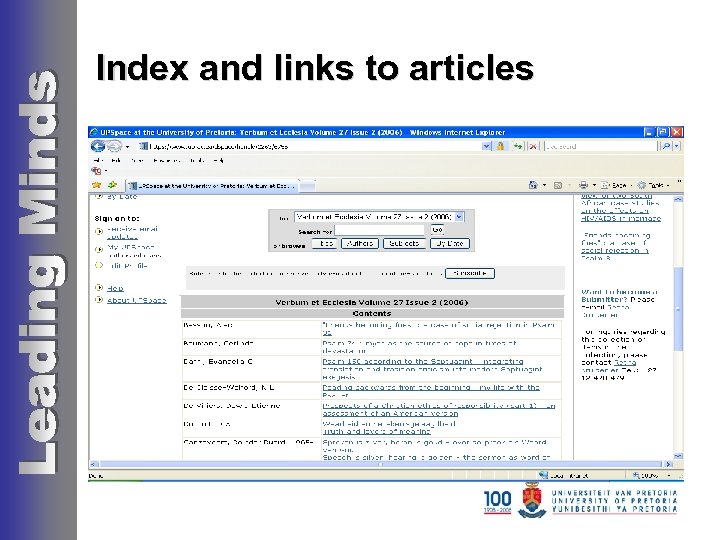Open the Tools menu in menu bar
Screen dimensions: 720x540
pos(197,160)
